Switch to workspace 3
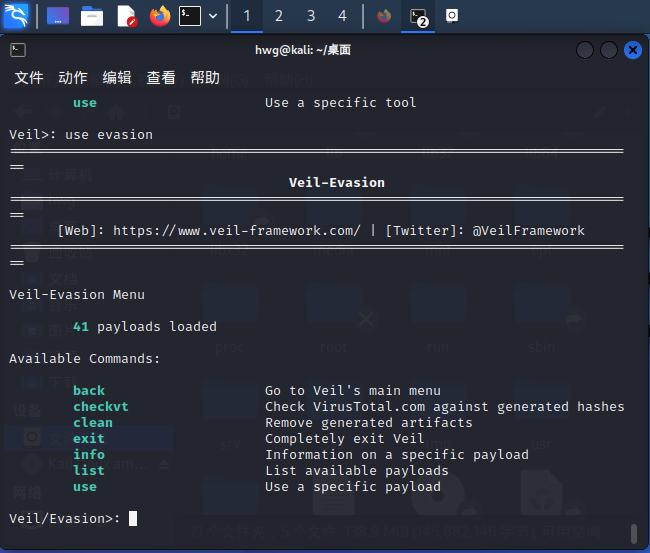The width and height of the screenshot is (650, 553). coord(311,16)
